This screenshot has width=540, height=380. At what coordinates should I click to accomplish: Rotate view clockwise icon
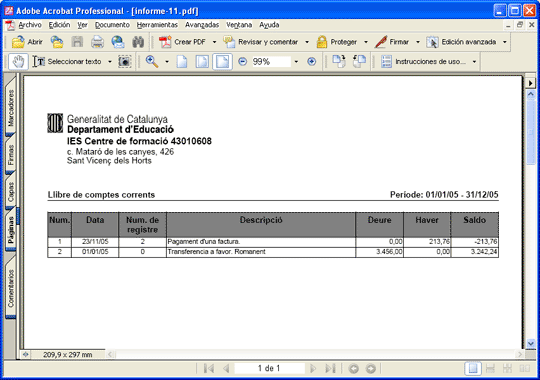(339, 62)
